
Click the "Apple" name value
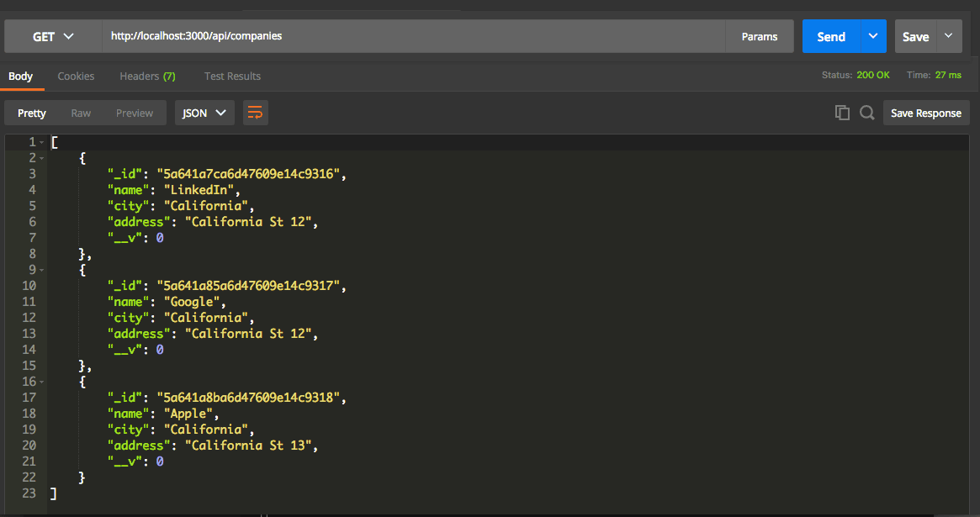tap(188, 414)
